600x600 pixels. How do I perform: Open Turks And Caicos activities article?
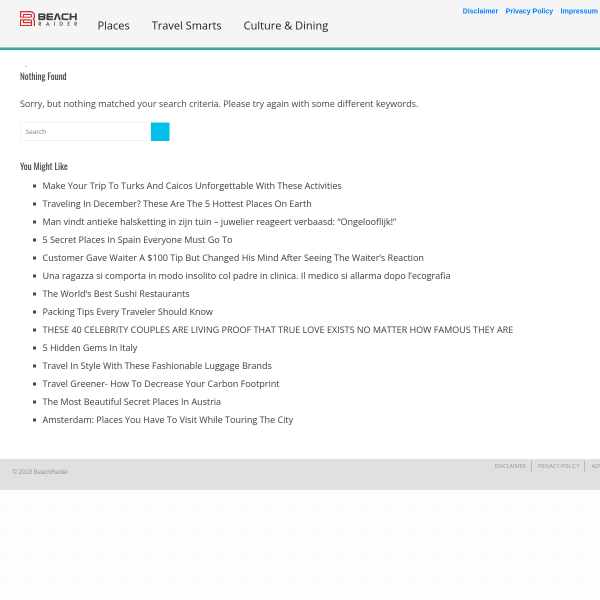191,186
